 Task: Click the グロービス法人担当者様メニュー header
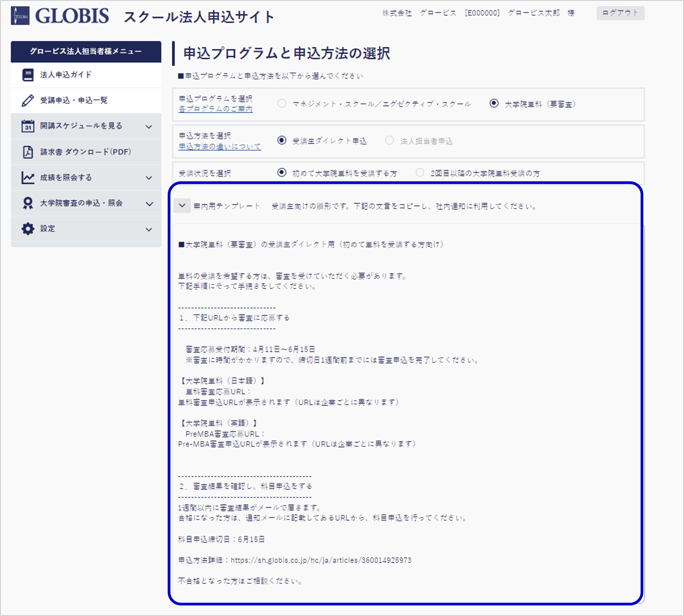(x=86, y=52)
